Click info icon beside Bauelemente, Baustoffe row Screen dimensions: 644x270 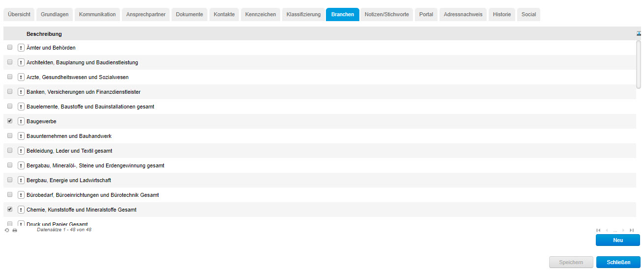click(x=21, y=107)
